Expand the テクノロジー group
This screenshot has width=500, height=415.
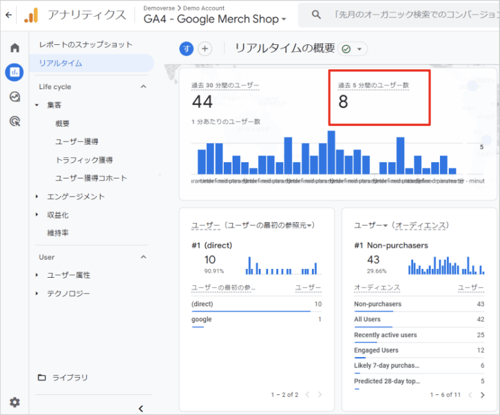click(37, 293)
